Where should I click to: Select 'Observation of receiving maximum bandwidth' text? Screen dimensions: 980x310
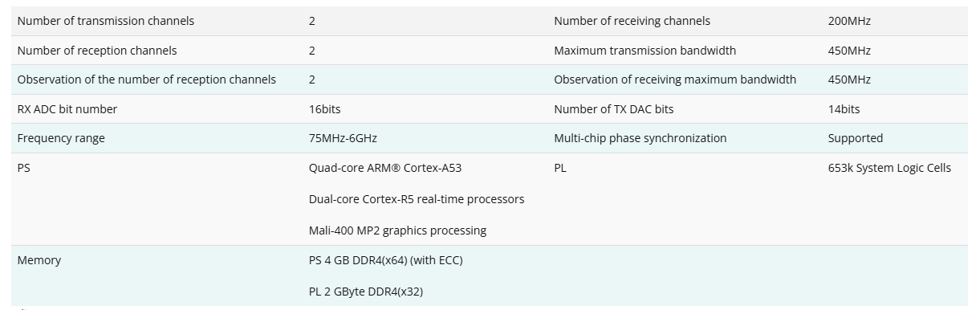(675, 80)
